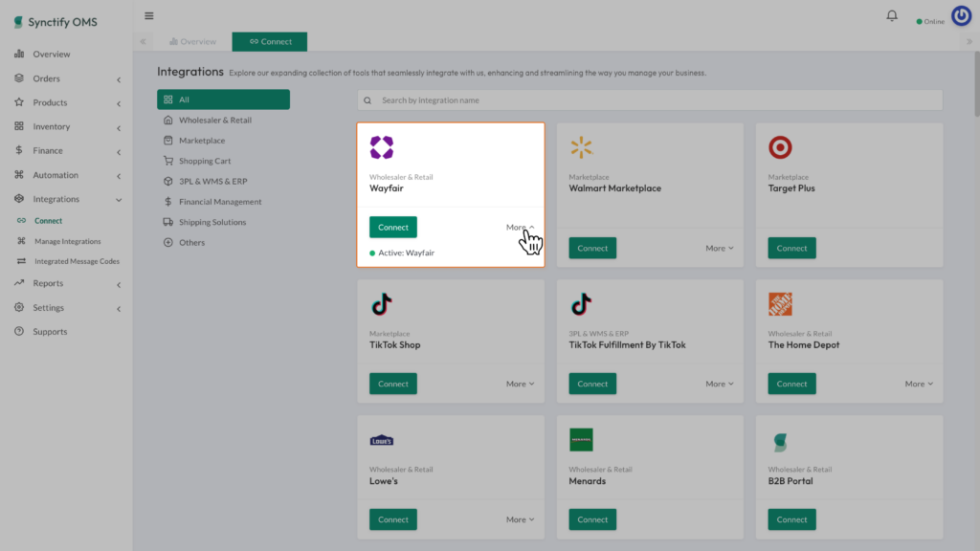Open Integrated Message Codes
Viewport: 980px width, 551px height.
pyautogui.click(x=77, y=261)
